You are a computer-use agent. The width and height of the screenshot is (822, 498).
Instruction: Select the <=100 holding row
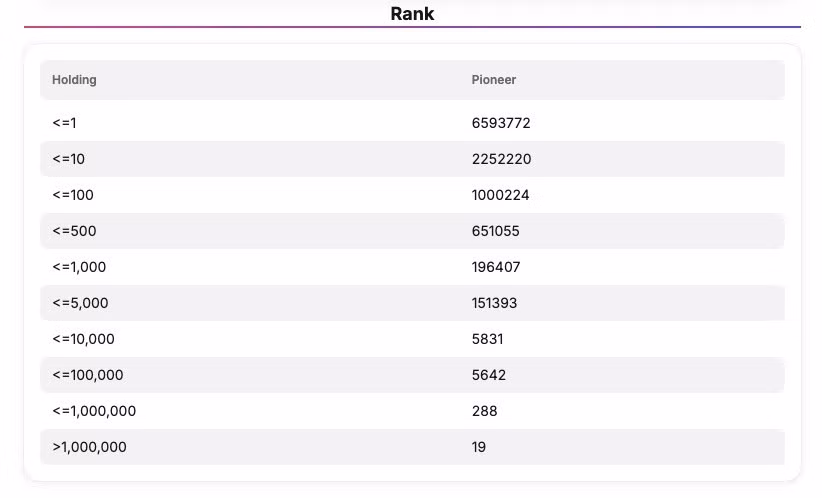pos(412,195)
